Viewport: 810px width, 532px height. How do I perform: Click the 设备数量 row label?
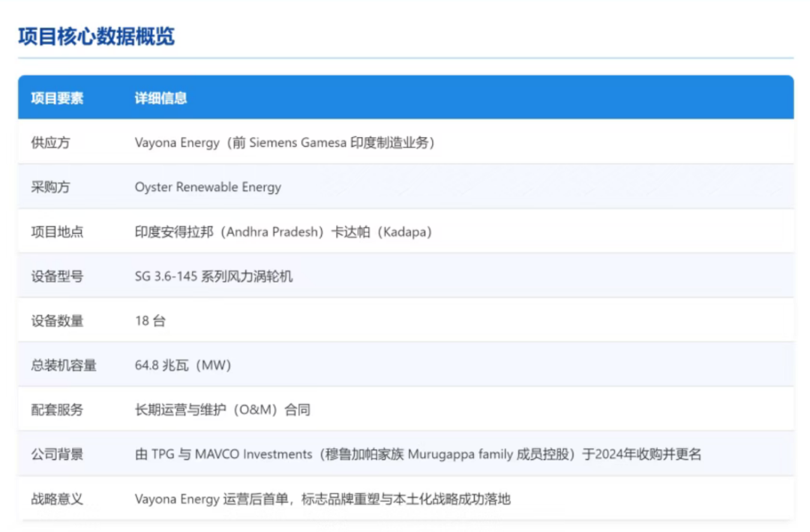[57, 321]
